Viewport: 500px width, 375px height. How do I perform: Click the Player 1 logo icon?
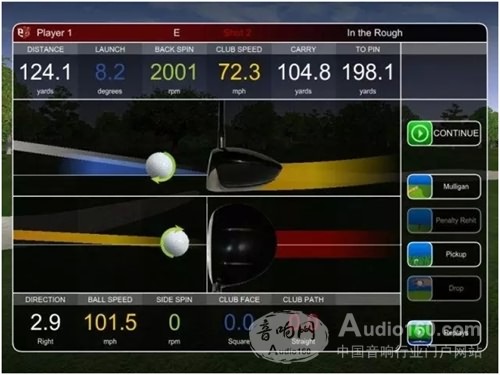pyautogui.click(x=23, y=33)
